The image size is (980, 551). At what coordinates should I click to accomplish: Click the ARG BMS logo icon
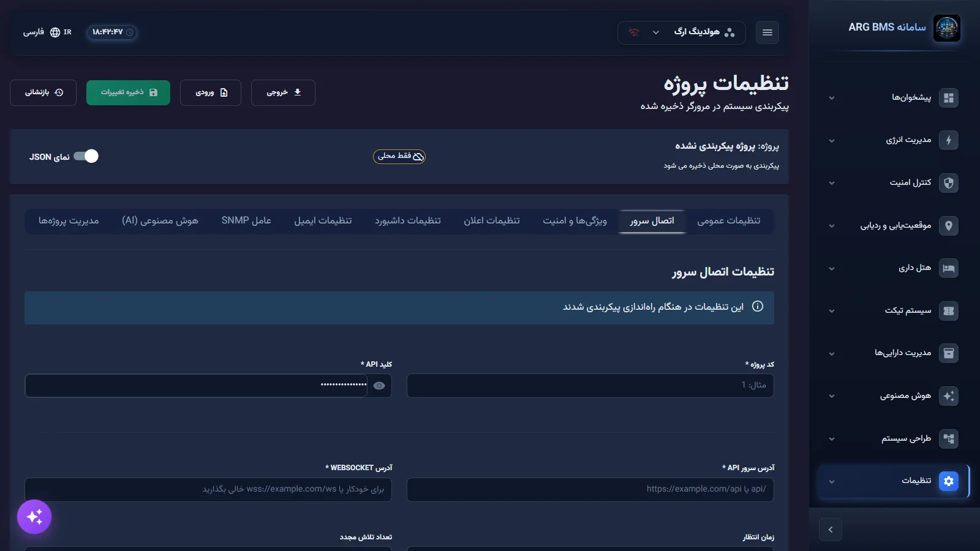(947, 28)
